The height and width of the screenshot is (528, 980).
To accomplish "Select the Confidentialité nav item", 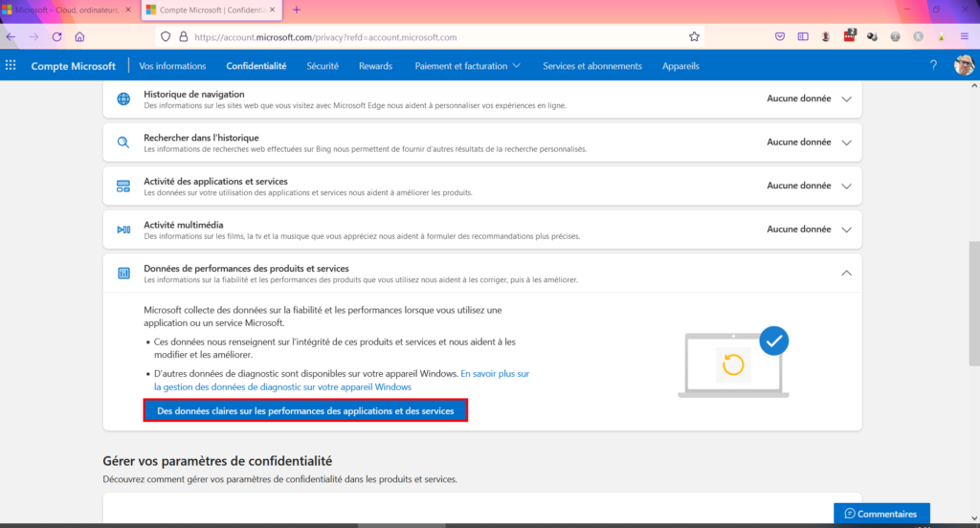I will [256, 66].
